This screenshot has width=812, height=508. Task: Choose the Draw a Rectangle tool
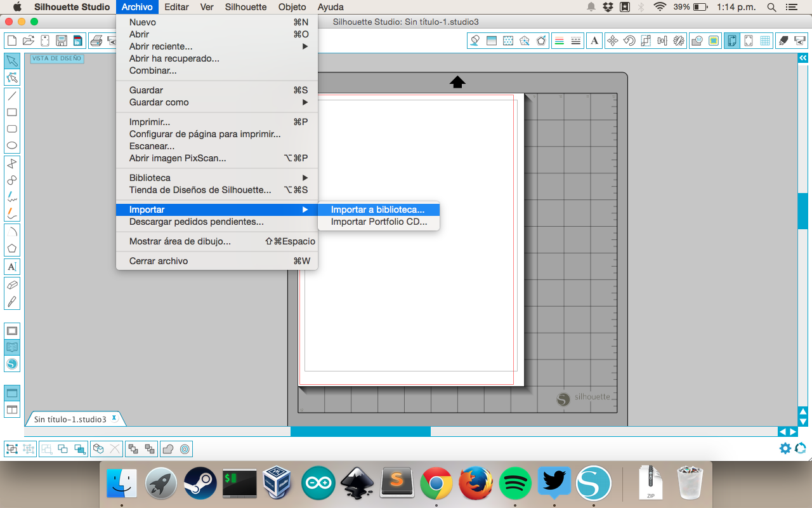tap(11, 112)
